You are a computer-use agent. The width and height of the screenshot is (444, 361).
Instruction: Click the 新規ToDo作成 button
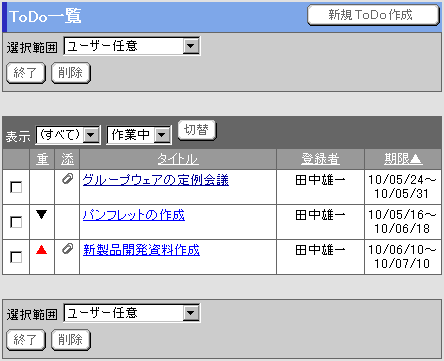tap(373, 15)
